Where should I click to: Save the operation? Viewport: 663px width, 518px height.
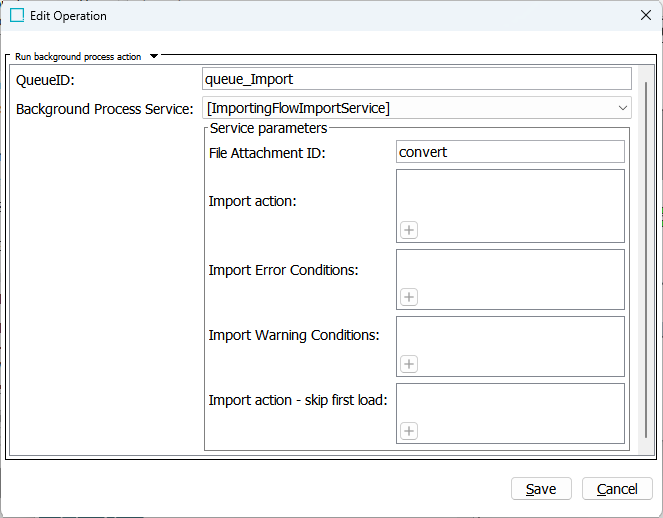pos(541,489)
